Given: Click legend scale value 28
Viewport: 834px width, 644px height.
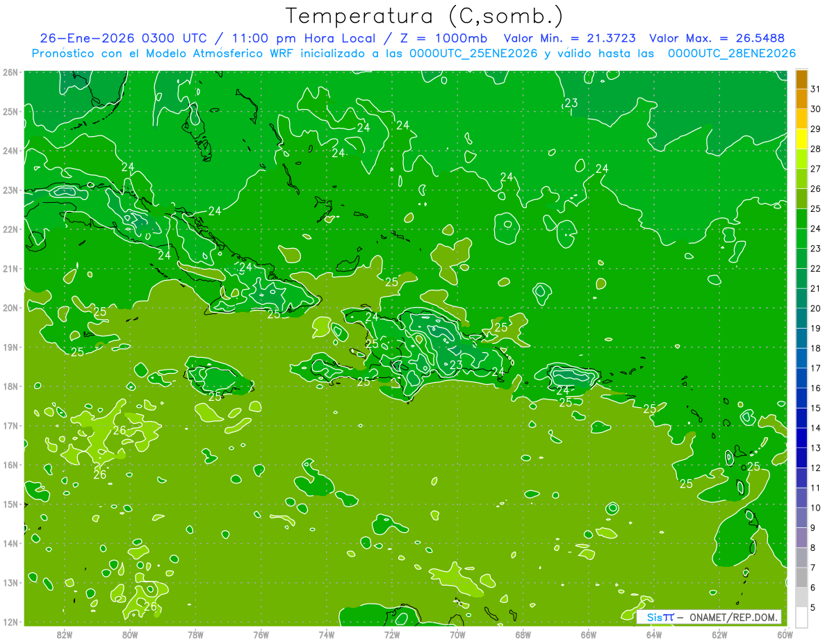Looking at the screenshot, I should point(816,149).
